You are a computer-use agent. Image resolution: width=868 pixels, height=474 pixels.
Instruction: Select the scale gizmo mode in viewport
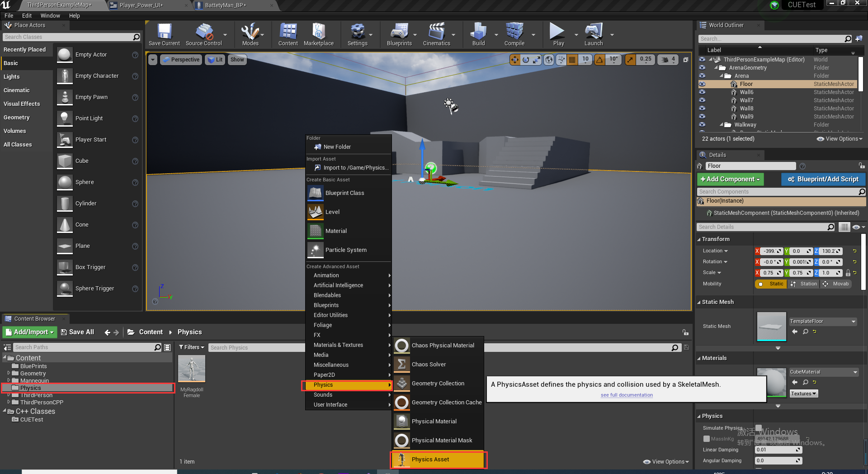[537, 60]
